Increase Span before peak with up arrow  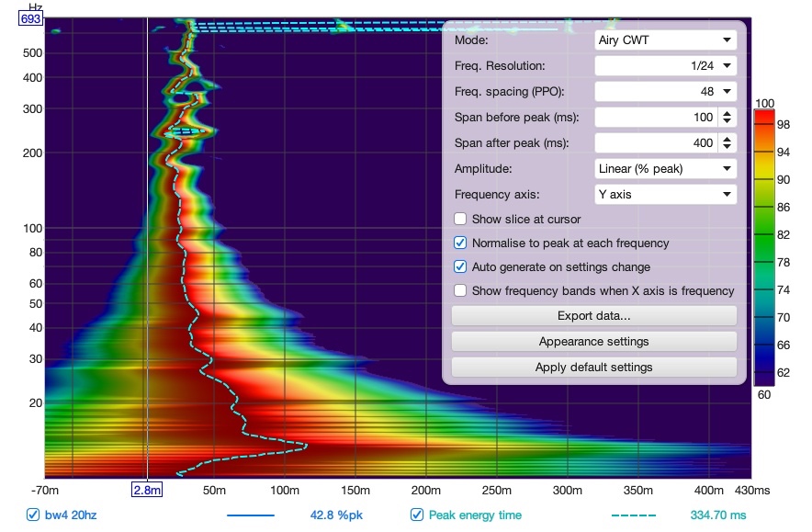pos(727,113)
